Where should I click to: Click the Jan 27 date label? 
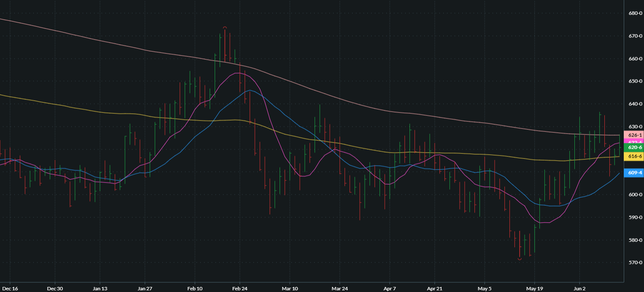coord(145,288)
